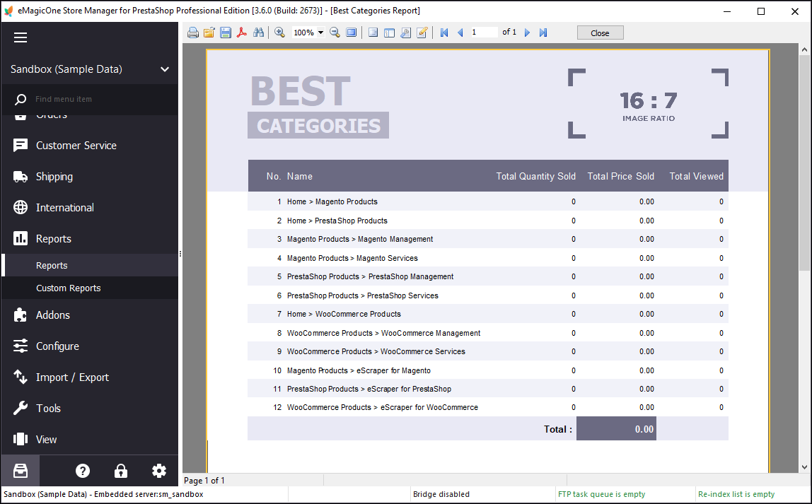The image size is (812, 504).
Task: Open the Tools menu
Action: click(x=90, y=408)
